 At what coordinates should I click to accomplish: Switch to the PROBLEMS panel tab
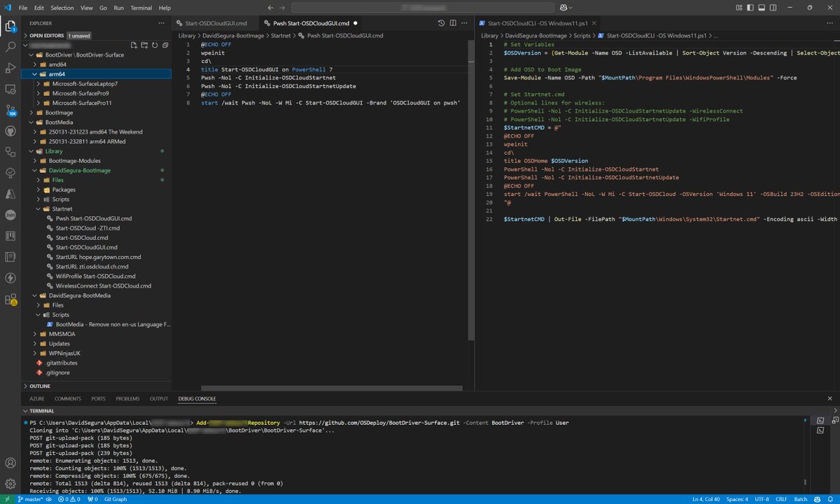[x=127, y=398]
